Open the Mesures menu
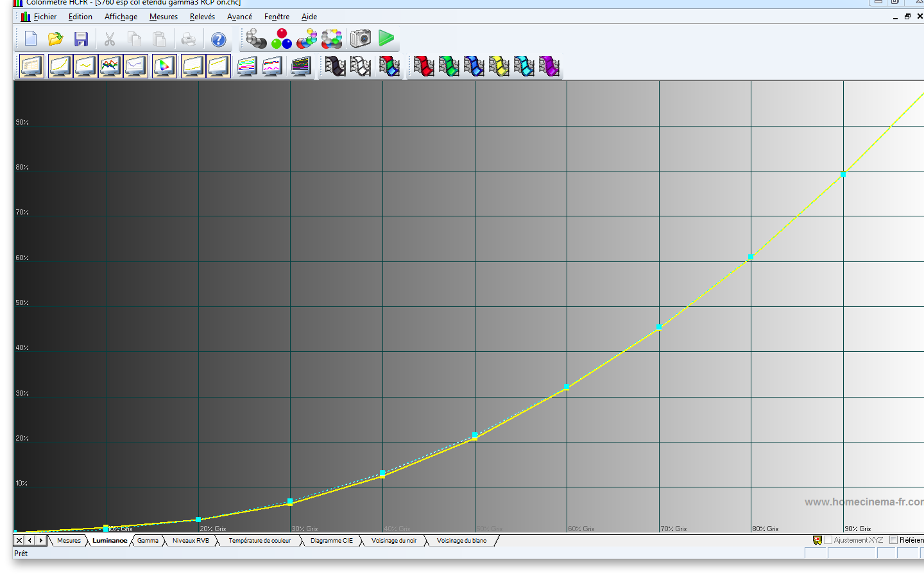Screen dimensions: 924x578 pos(163,17)
